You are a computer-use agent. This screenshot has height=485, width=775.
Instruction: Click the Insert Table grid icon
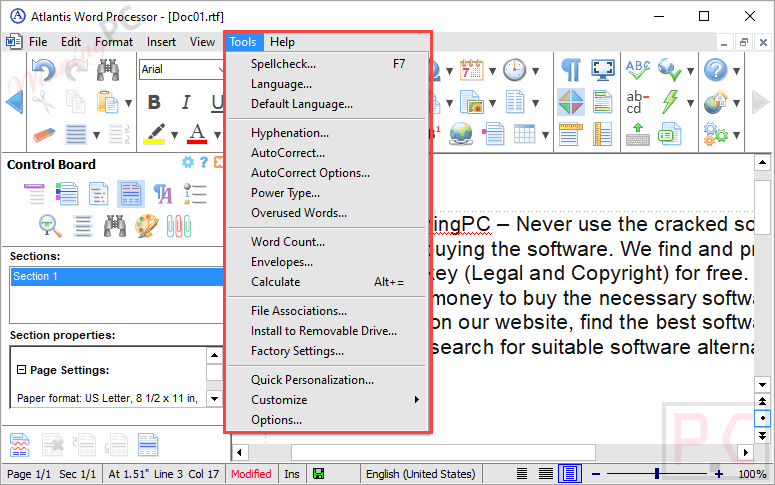(x=524, y=134)
